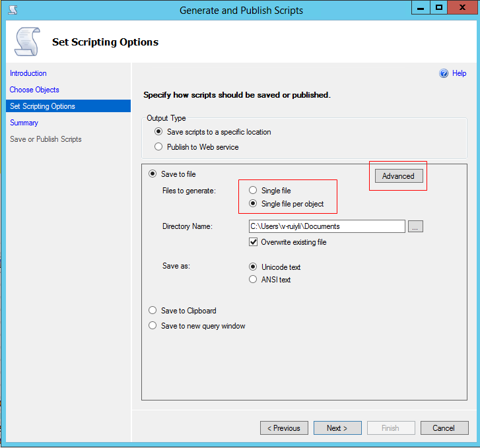Jump to the Summary step
The height and width of the screenshot is (448, 480).
(x=24, y=123)
